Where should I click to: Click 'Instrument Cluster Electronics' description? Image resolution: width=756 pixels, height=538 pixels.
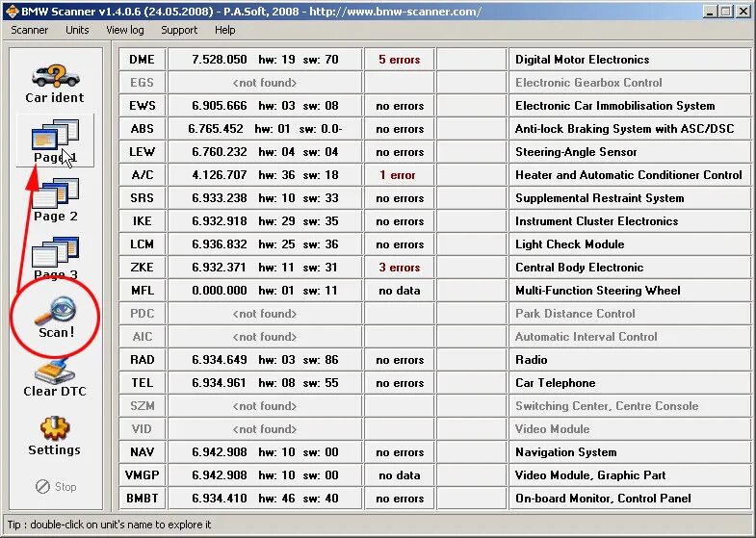point(597,221)
